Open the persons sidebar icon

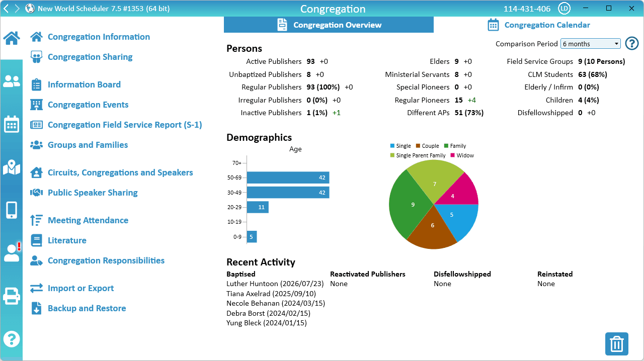pos(12,81)
